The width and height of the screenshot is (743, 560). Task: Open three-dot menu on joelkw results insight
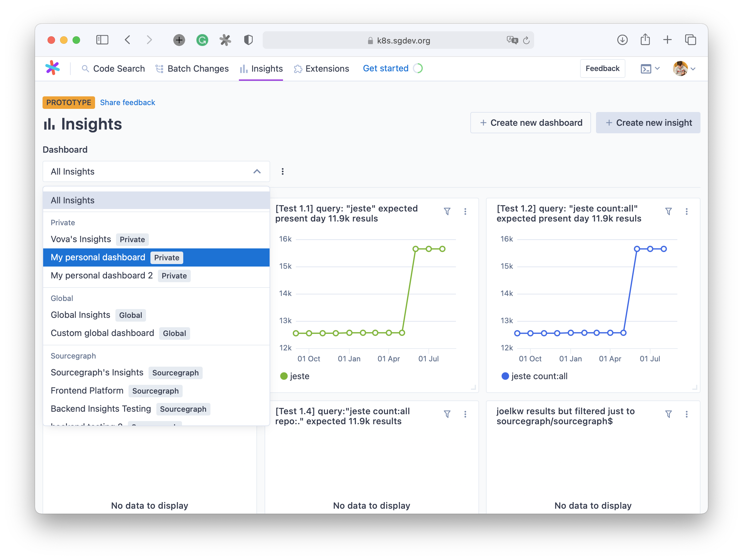tap(687, 414)
